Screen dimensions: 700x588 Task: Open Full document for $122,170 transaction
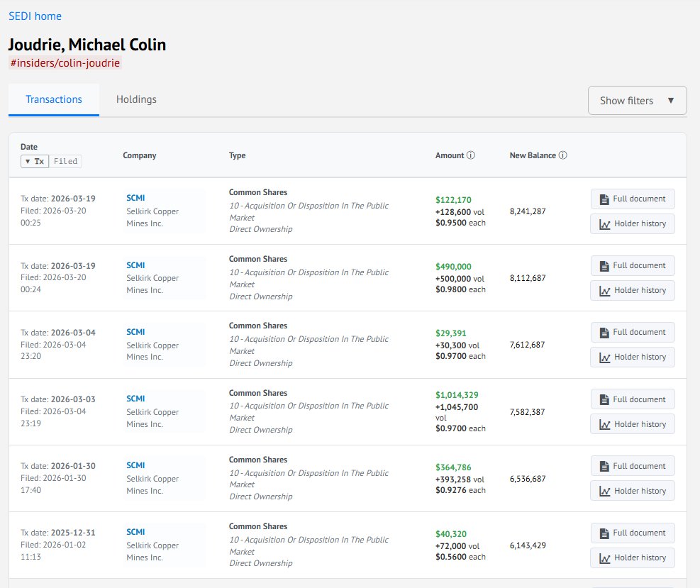tap(632, 199)
